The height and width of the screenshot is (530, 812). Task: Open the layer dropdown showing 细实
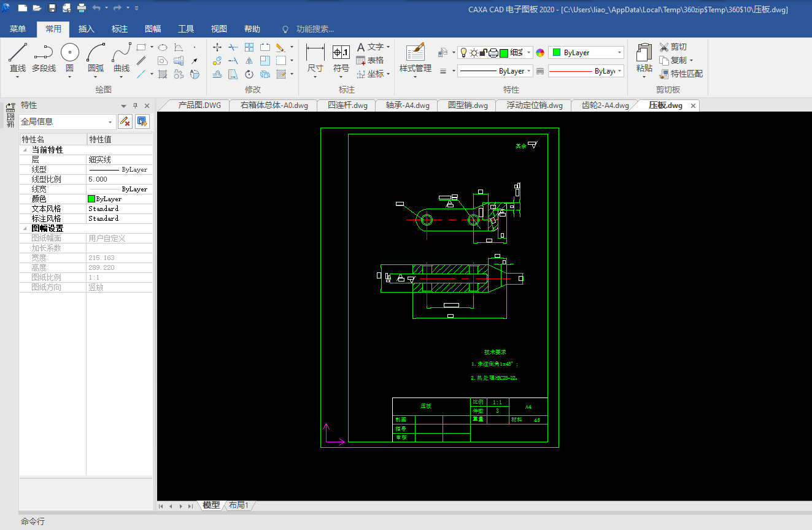click(495, 53)
